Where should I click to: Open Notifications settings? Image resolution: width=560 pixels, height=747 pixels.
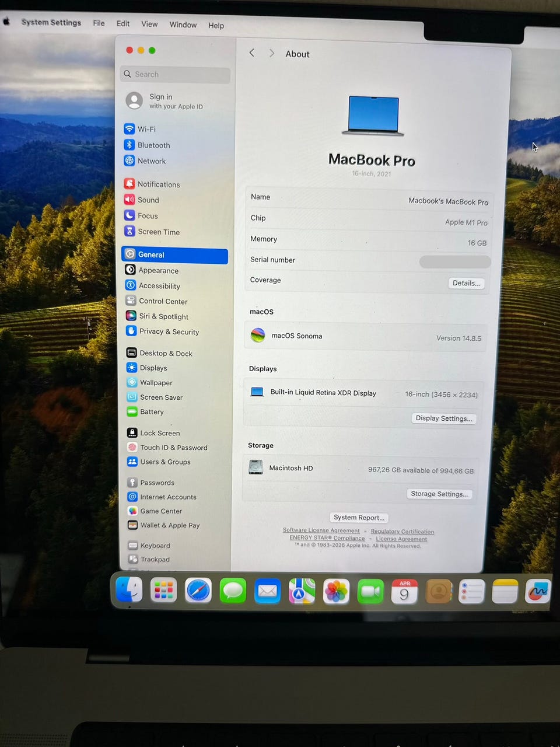coord(152,184)
